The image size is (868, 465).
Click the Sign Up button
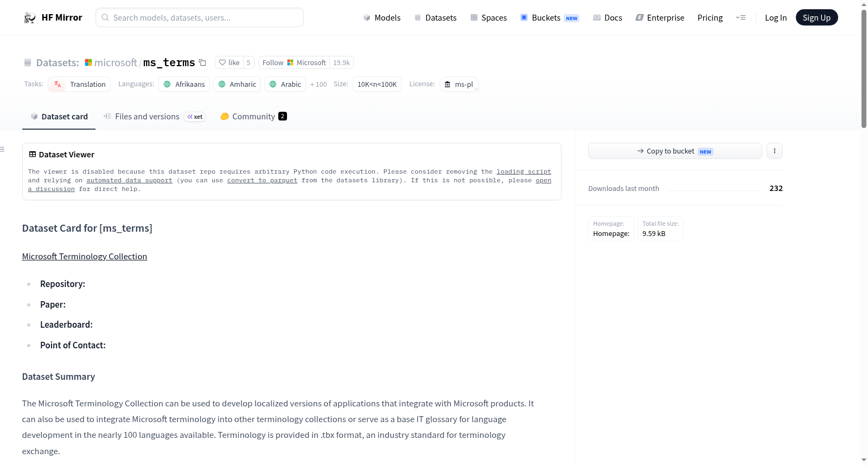(x=816, y=18)
